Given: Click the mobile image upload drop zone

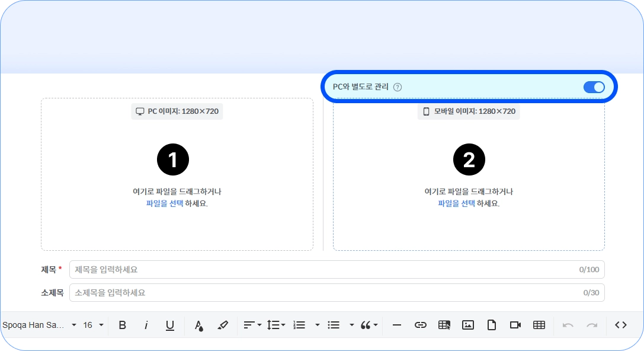Looking at the screenshot, I should [x=469, y=174].
